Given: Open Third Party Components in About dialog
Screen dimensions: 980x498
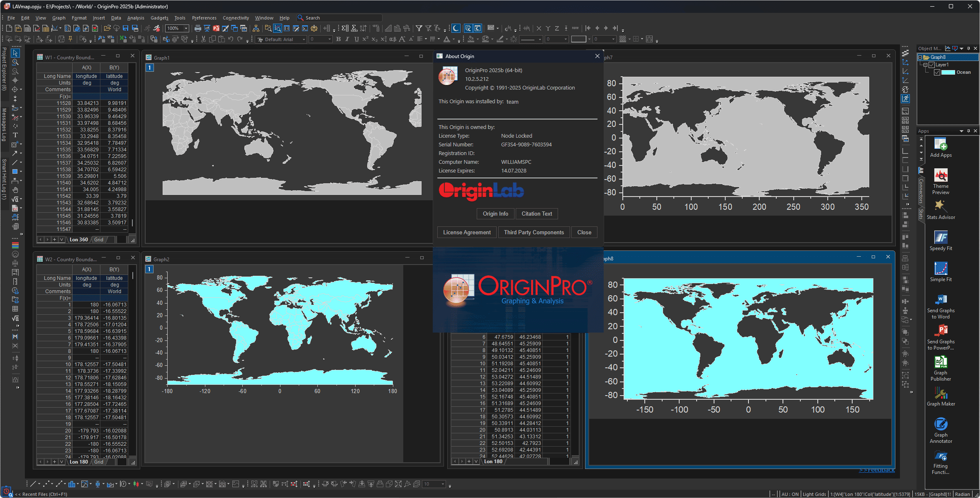Looking at the screenshot, I should (534, 232).
